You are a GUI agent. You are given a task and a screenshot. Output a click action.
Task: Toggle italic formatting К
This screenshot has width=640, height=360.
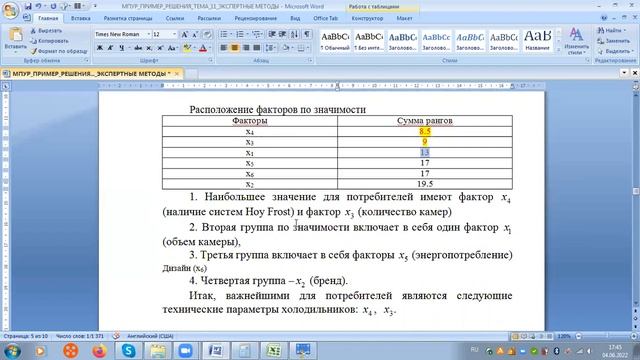point(110,48)
